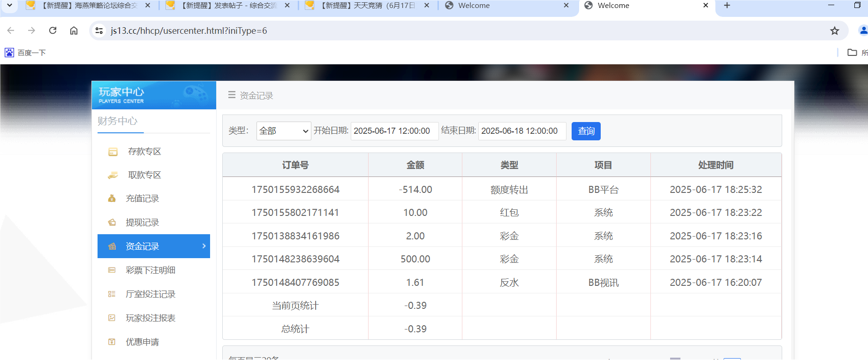868x360 pixels.
Task: Open a new browser tab
Action: (727, 6)
